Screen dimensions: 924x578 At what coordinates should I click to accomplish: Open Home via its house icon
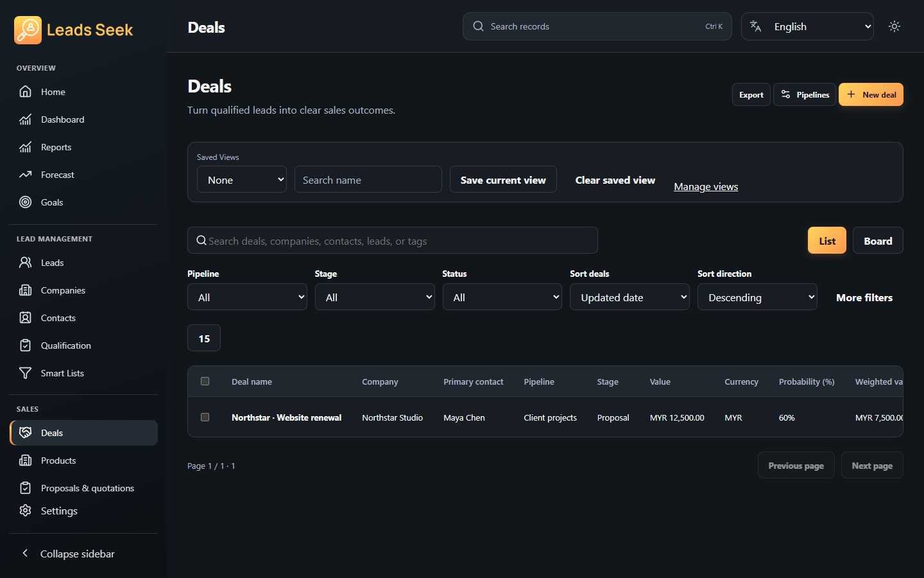(x=26, y=92)
